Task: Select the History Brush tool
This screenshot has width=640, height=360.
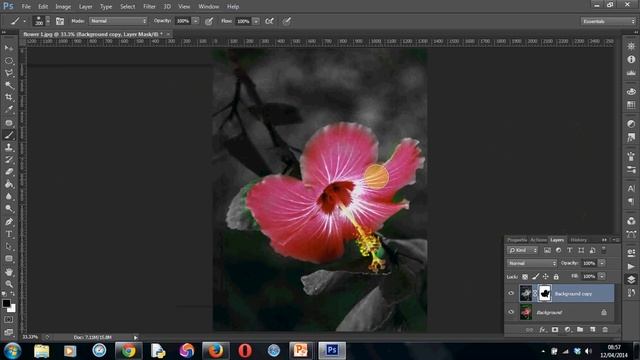Action: 9,160
